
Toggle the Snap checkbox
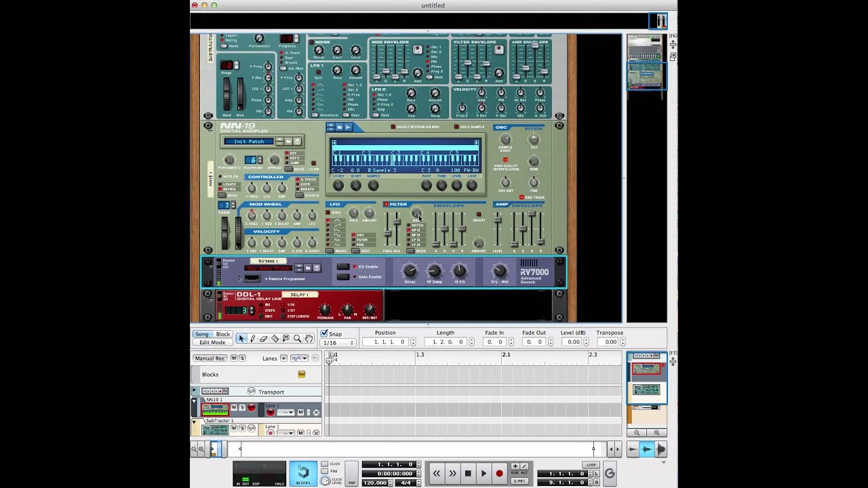point(324,333)
